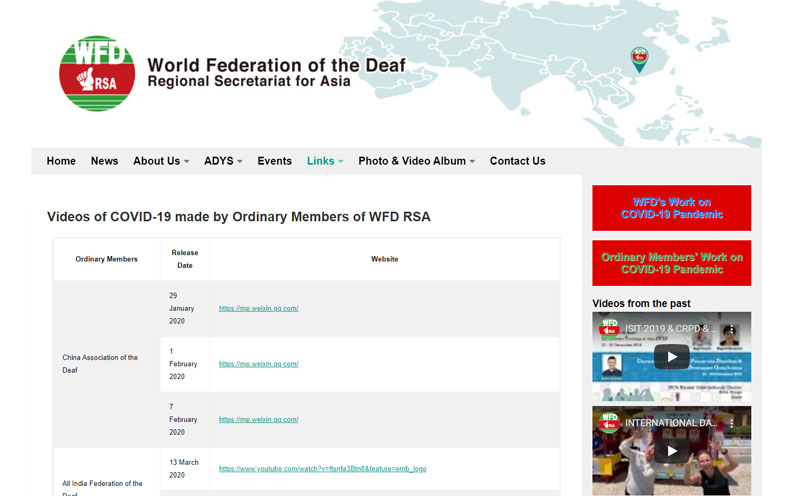Click the 7 February 2020 date cell
Image resolution: width=800 pixels, height=496 pixels.
[x=183, y=419]
